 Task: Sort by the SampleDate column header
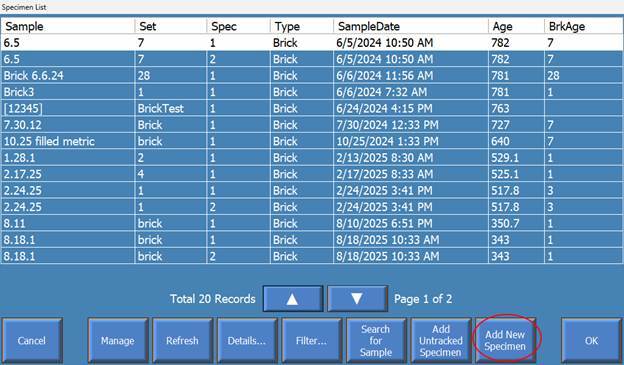pos(411,26)
